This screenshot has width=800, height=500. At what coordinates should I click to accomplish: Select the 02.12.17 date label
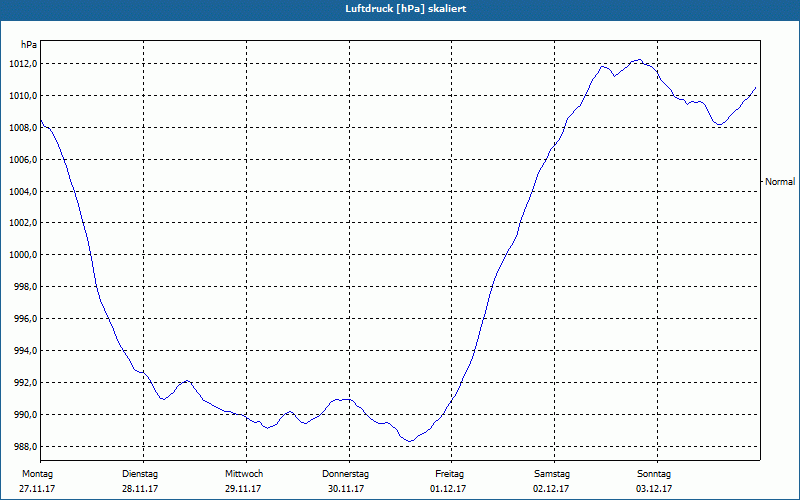[551, 489]
